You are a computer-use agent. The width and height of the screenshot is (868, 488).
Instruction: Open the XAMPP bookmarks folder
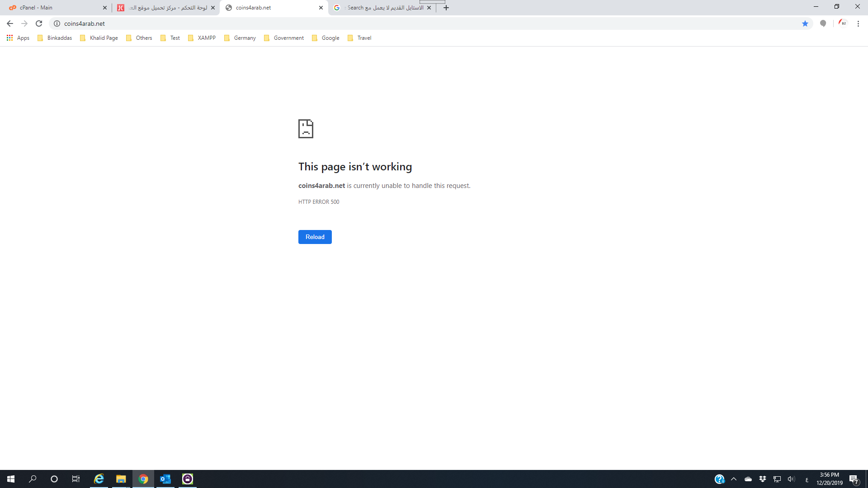tap(202, 38)
